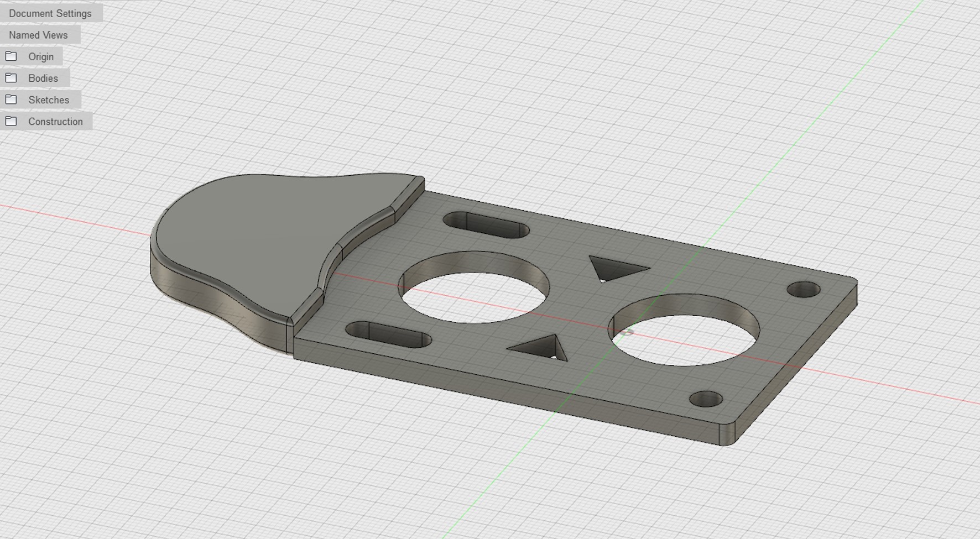Select the Bodies label in browser
980x539 pixels.
[43, 78]
